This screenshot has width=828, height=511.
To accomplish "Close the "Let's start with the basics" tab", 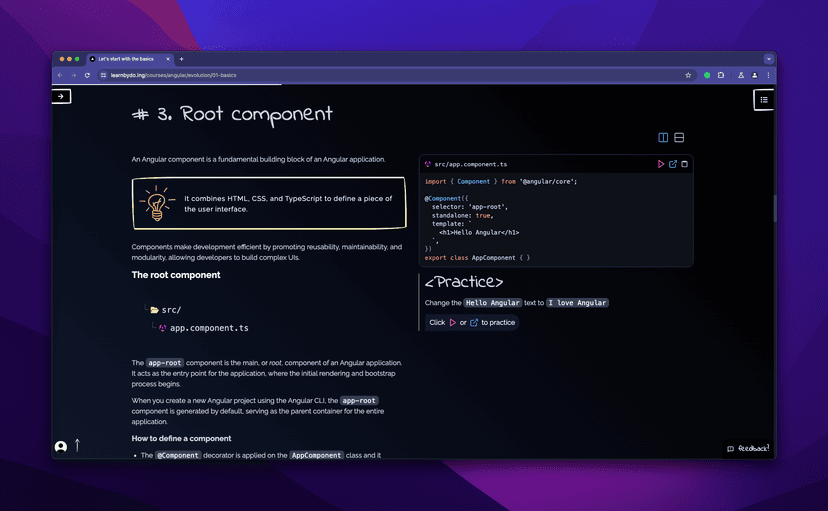I will tap(168, 59).
